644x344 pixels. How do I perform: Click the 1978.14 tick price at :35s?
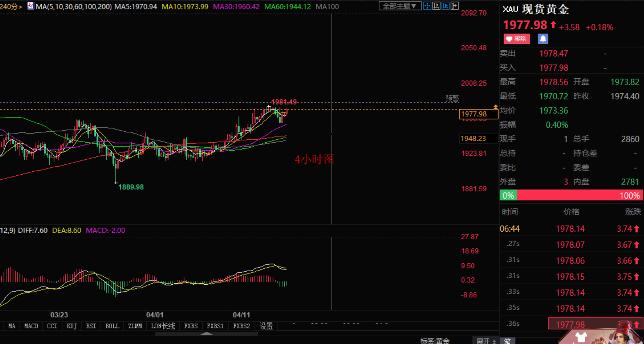click(x=570, y=309)
